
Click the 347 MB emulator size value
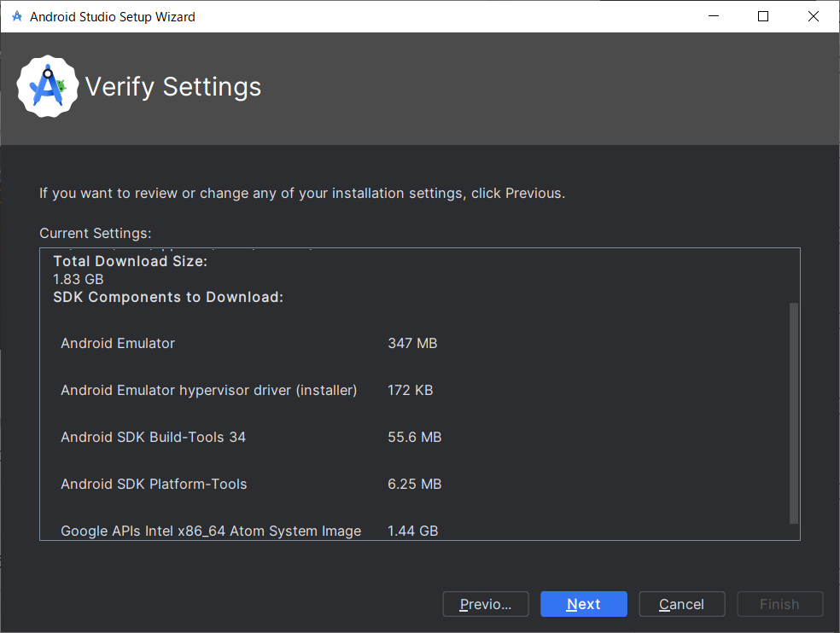(412, 343)
